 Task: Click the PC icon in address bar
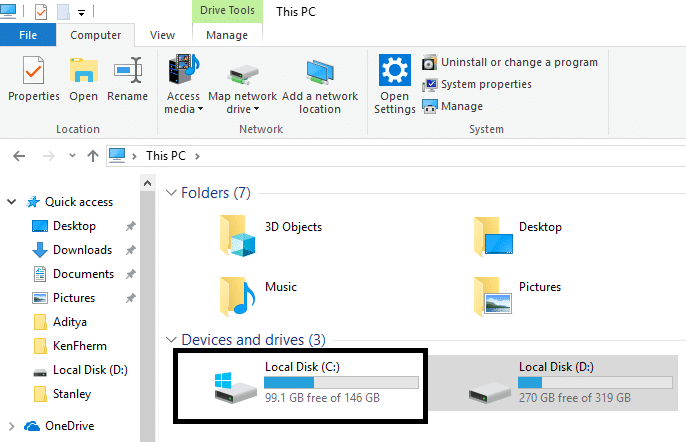click(x=117, y=156)
